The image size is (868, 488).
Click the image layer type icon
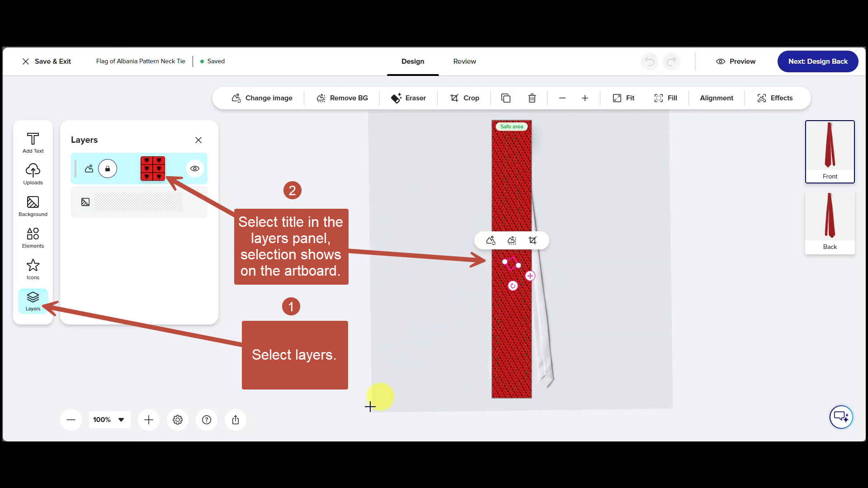(x=89, y=169)
